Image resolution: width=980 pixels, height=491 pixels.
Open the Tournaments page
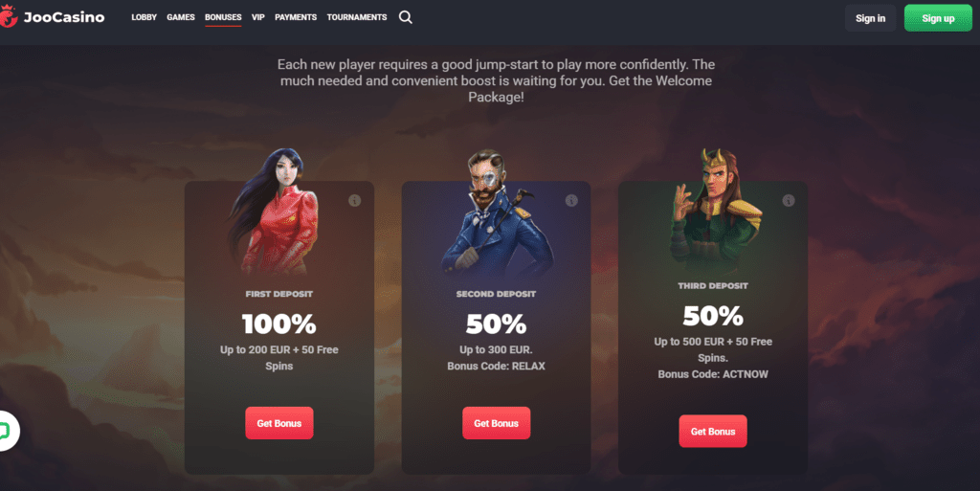[357, 17]
